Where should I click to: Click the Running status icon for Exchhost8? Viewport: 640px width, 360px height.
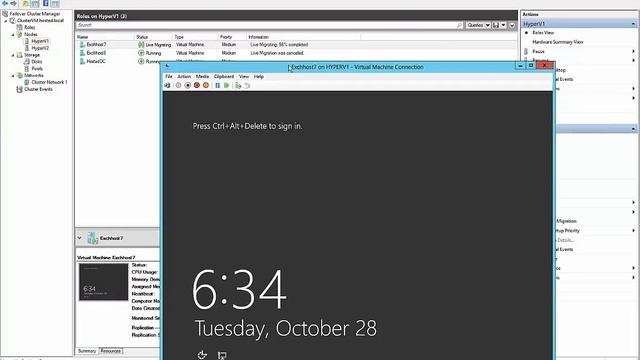(x=141, y=53)
